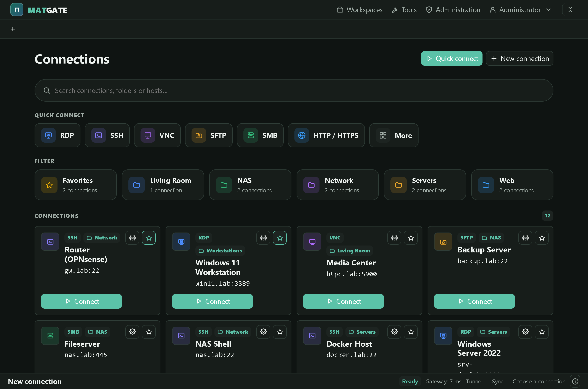Screen dimensions: 588x389
Task: Open settings gear for Backup Server
Action: tap(525, 238)
